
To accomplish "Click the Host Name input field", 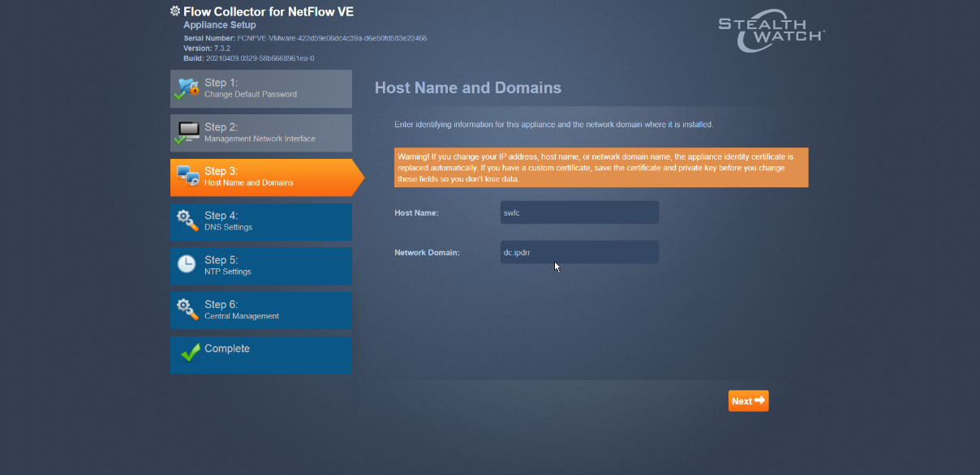I will click(x=578, y=212).
